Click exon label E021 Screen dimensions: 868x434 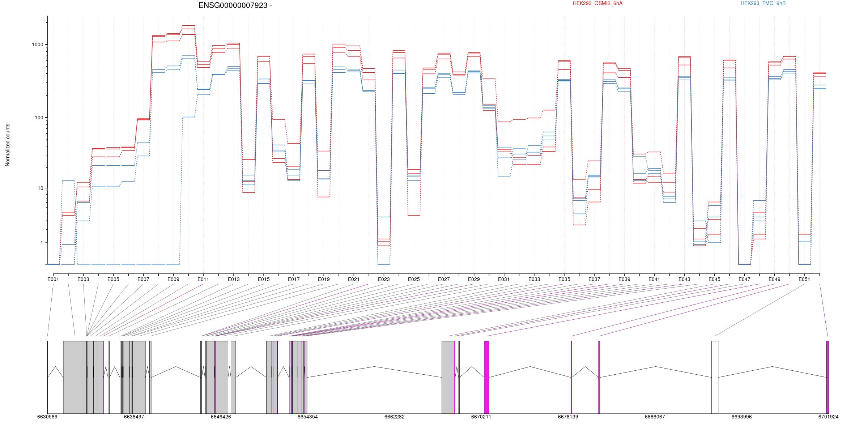[354, 279]
